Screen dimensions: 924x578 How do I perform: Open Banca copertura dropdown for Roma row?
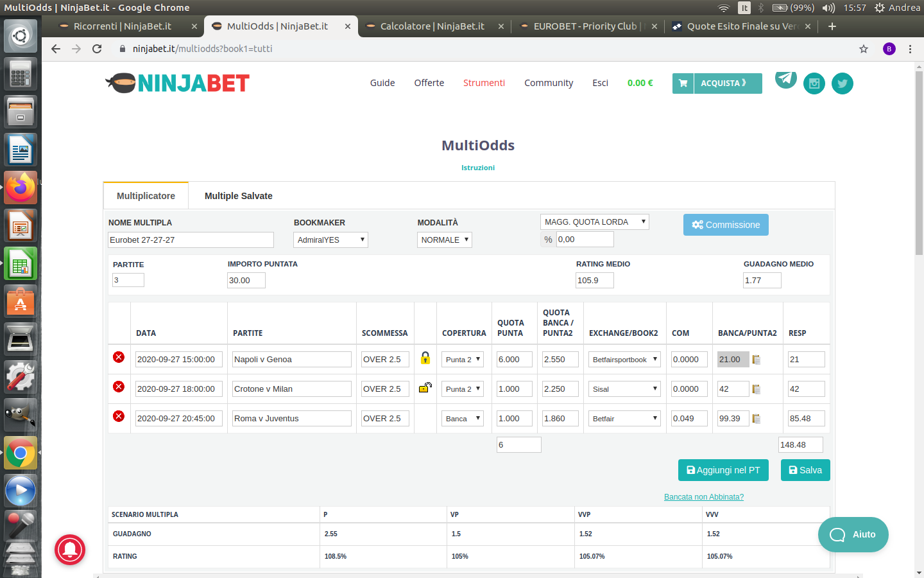point(462,419)
